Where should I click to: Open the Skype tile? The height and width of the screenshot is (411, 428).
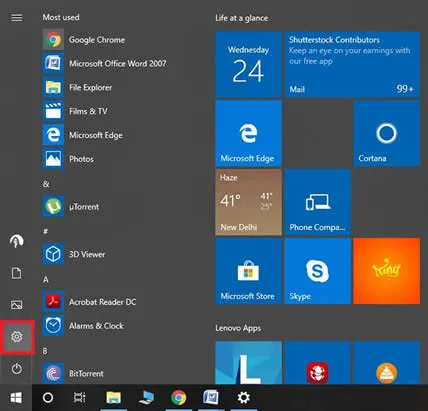tap(317, 271)
